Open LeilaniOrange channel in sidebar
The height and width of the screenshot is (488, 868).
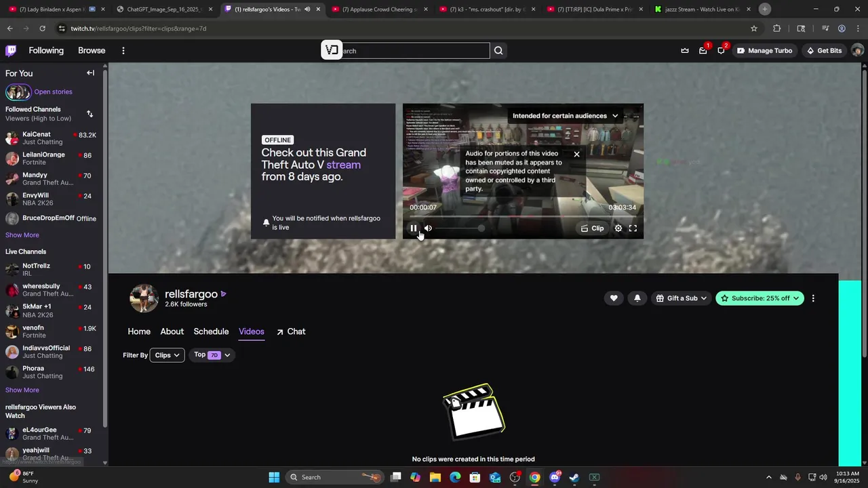[52, 159]
